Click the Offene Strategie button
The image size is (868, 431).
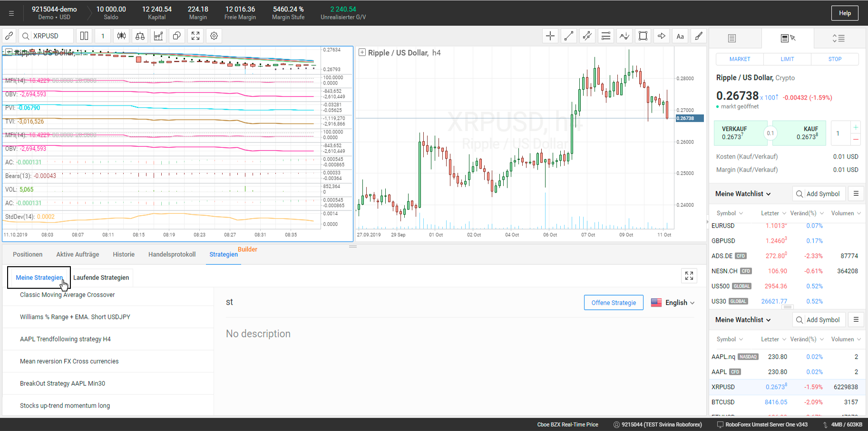613,303
